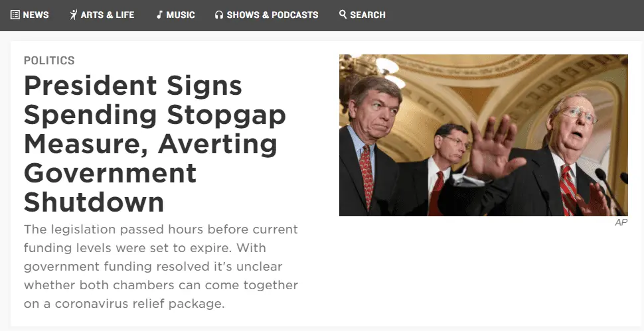Open the NEWS menu label
644x331 pixels.
pyautogui.click(x=36, y=15)
